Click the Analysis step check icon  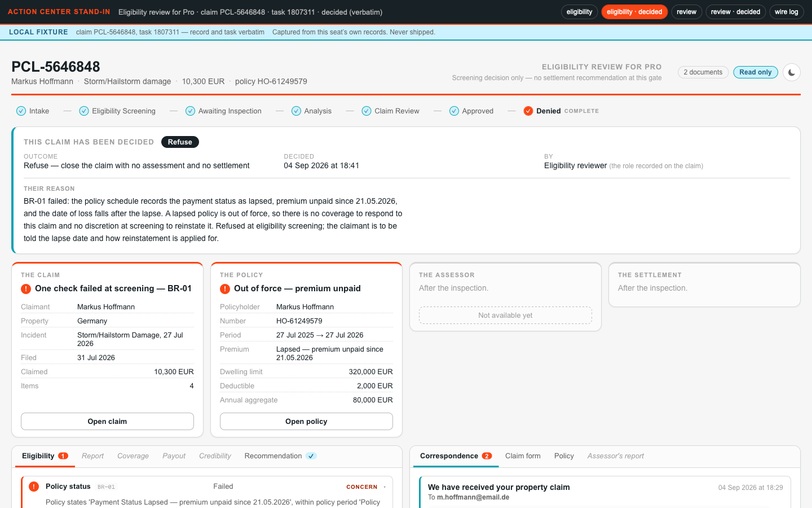tap(296, 111)
